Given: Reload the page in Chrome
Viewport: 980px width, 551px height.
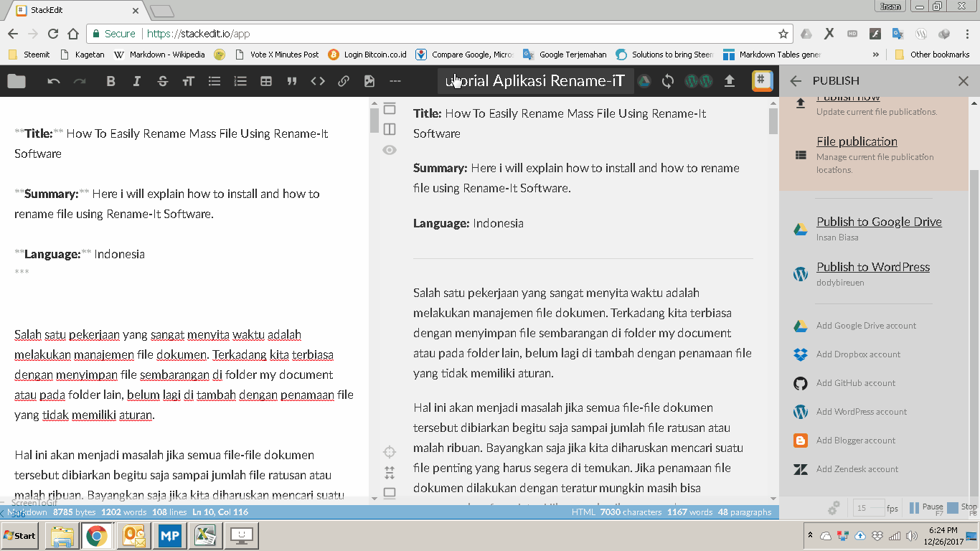Looking at the screenshot, I should pos(52,34).
